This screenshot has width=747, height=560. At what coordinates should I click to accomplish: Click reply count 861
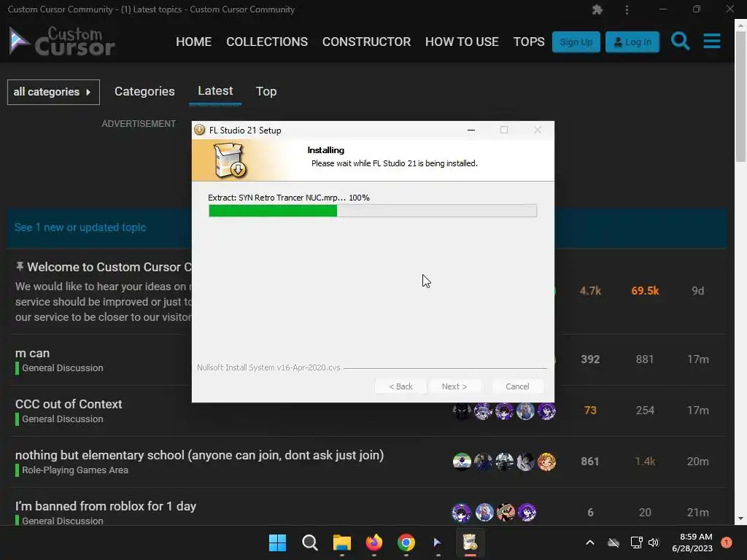tap(589, 462)
